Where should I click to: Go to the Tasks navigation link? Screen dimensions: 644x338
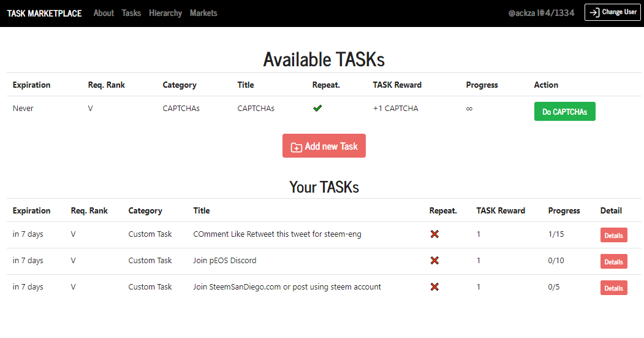click(x=131, y=13)
